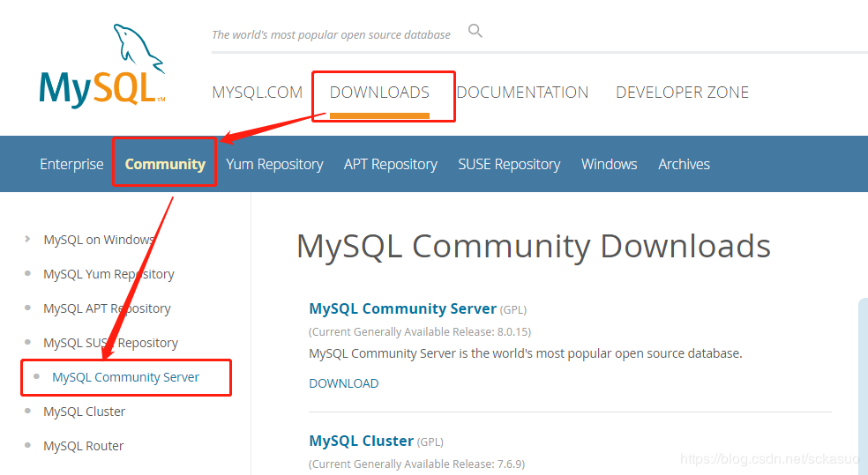
Task: Select the APT Repository tab
Action: pos(390,164)
